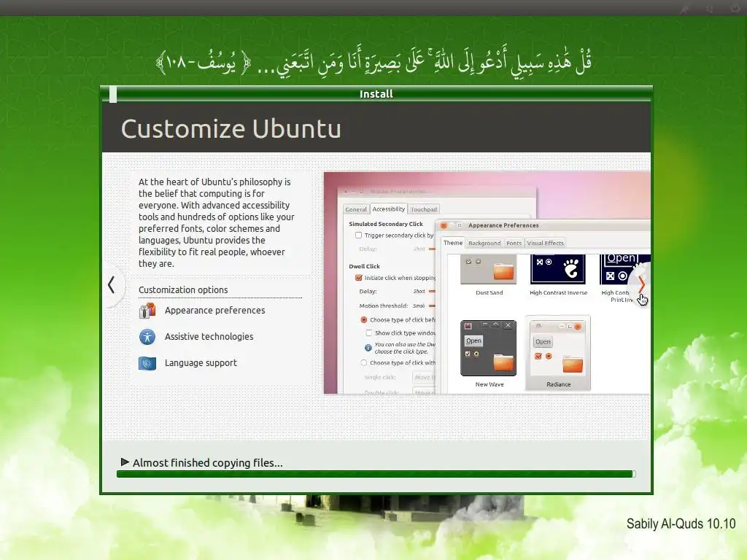Open the Visual Effects tab
Screen dimensions: 747x560
click(545, 243)
